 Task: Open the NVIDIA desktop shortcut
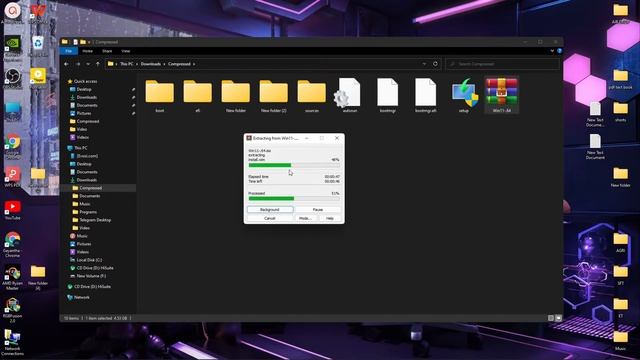click(13, 44)
